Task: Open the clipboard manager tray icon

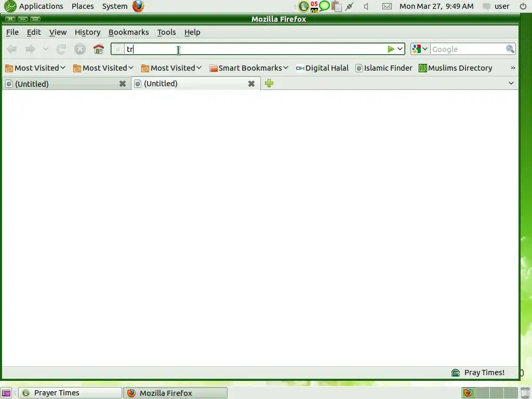Action: [336, 6]
